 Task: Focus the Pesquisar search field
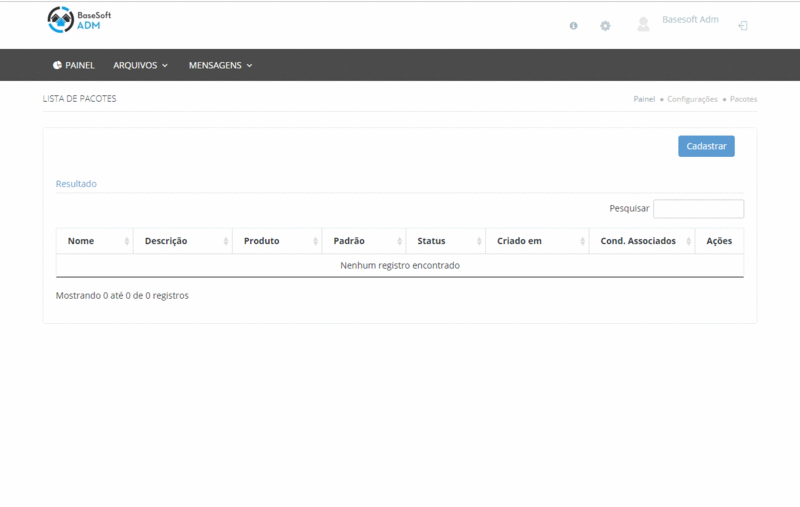click(698, 209)
